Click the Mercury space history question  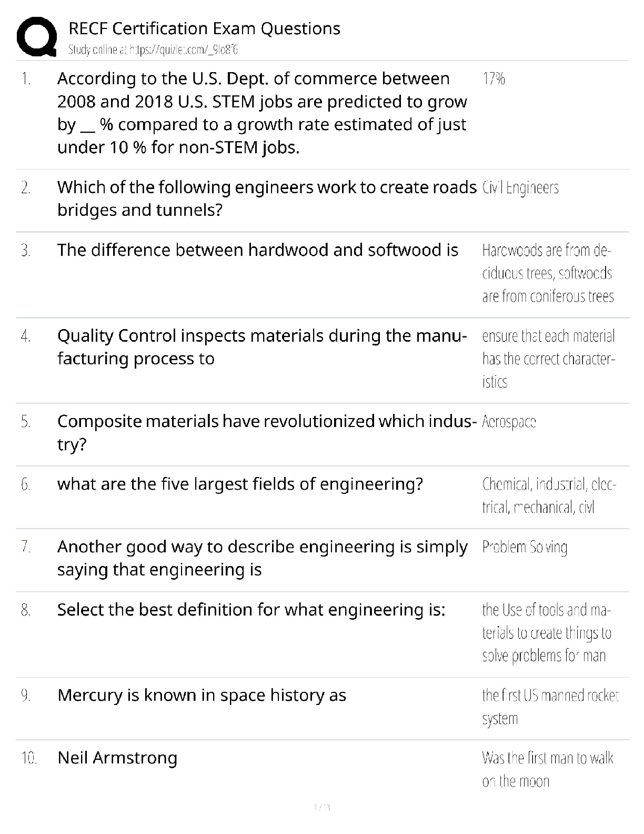pos(202,696)
